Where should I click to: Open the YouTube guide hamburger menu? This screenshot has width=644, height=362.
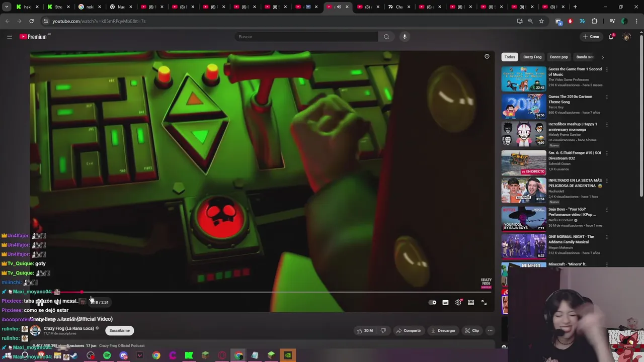tap(9, 37)
